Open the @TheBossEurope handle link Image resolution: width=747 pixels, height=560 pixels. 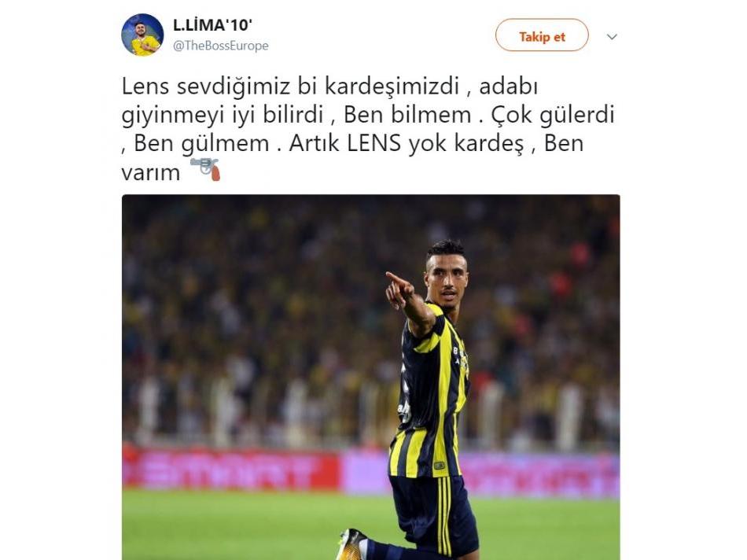221,46
